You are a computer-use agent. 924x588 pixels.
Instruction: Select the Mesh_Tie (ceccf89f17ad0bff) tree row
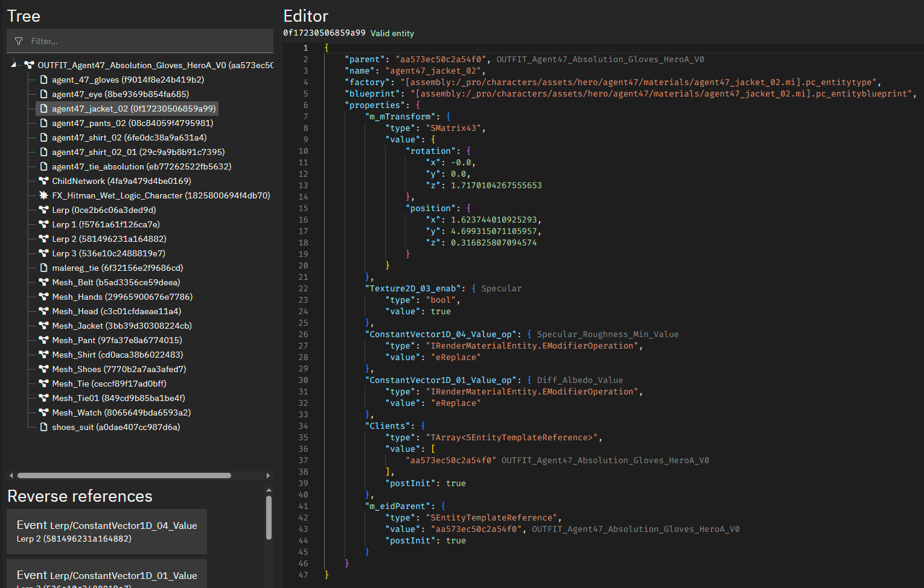tap(103, 384)
